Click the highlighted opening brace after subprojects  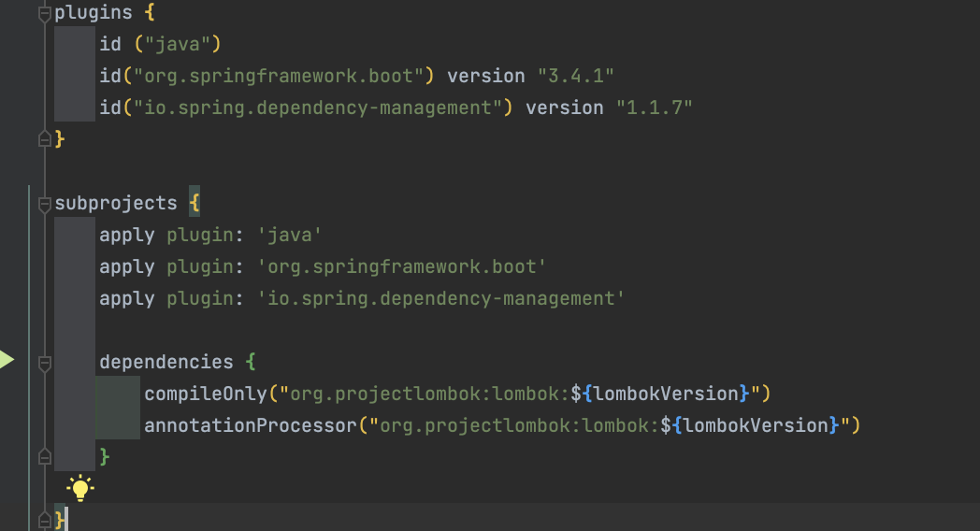pyautogui.click(x=195, y=203)
